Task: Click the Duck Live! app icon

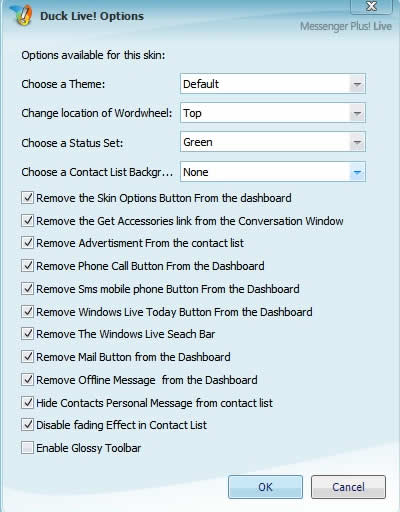Action: pyautogui.click(x=21, y=15)
